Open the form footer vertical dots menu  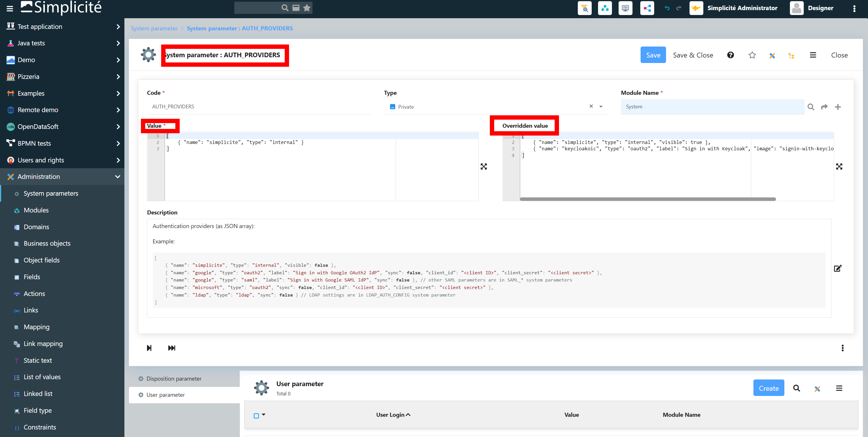click(x=842, y=348)
